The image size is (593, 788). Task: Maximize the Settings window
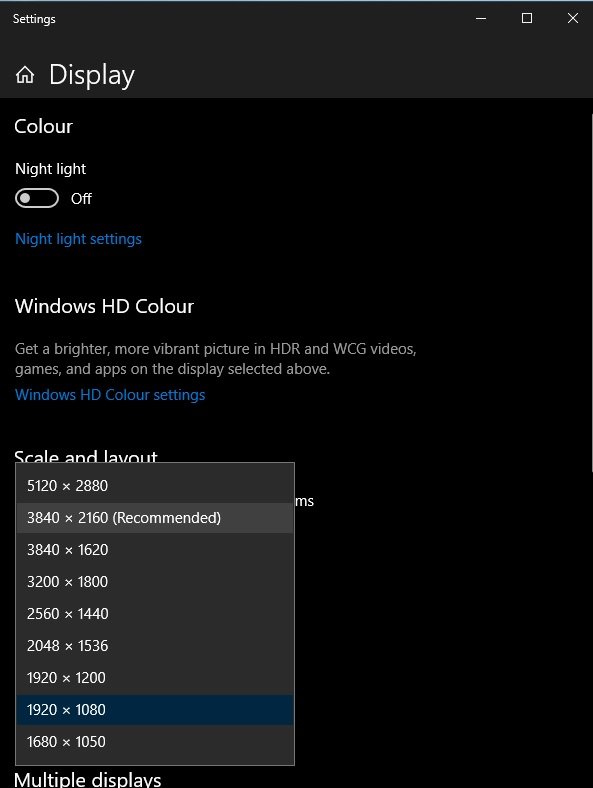pos(527,19)
